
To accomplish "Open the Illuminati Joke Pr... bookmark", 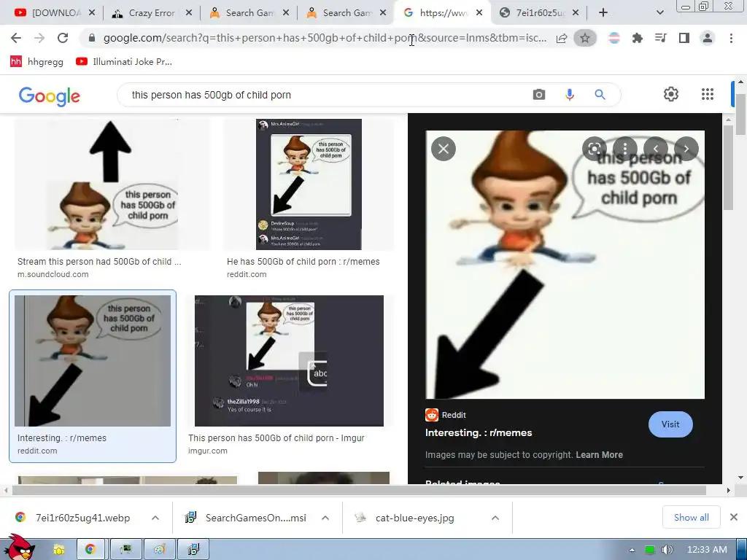I will [x=124, y=61].
